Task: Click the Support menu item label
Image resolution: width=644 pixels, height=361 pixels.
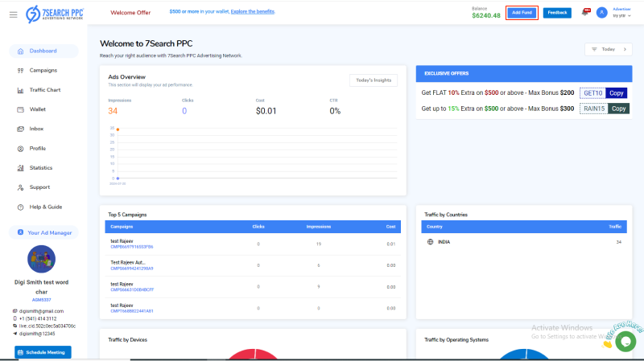Action: point(39,187)
